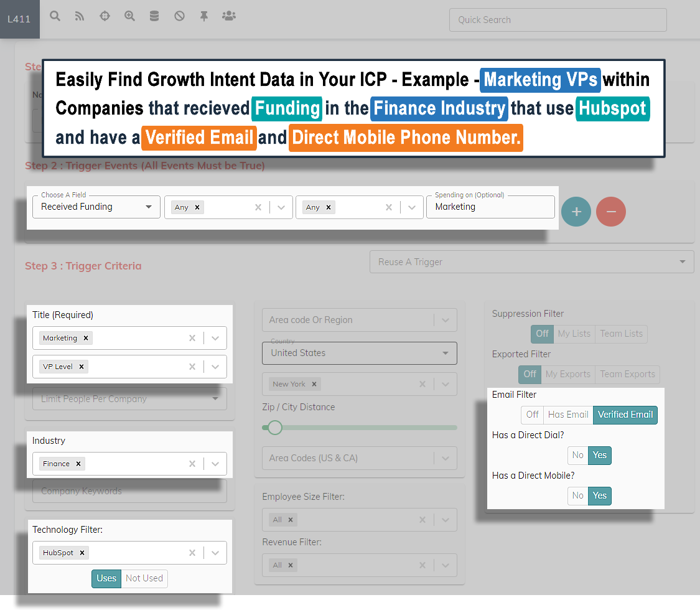700x610 pixels.
Task: Click the zoom-in magnifier icon
Action: pyautogui.click(x=129, y=16)
